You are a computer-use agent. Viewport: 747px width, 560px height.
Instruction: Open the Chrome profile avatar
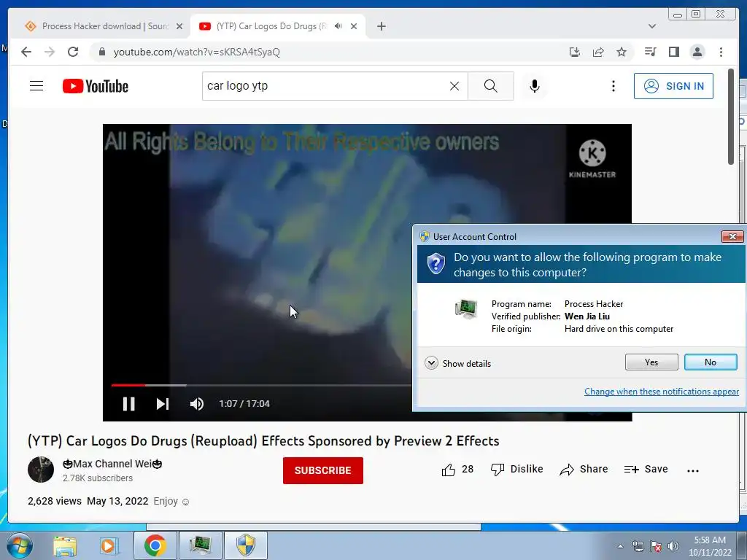tap(697, 52)
